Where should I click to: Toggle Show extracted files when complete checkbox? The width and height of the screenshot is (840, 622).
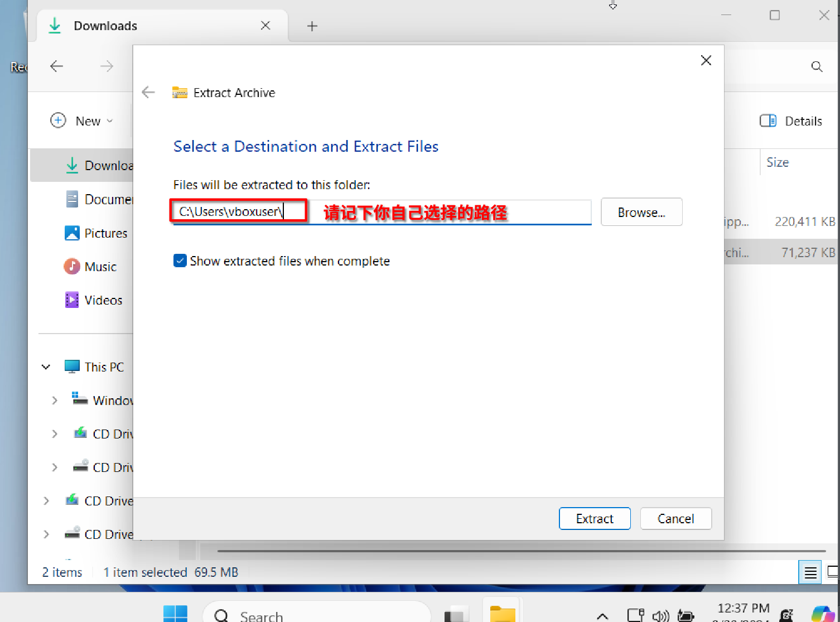point(180,261)
